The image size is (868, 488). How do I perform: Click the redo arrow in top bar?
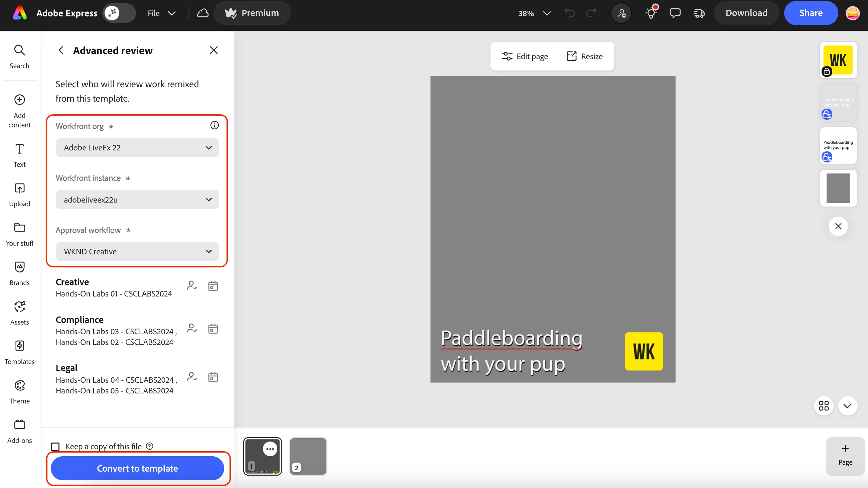591,13
